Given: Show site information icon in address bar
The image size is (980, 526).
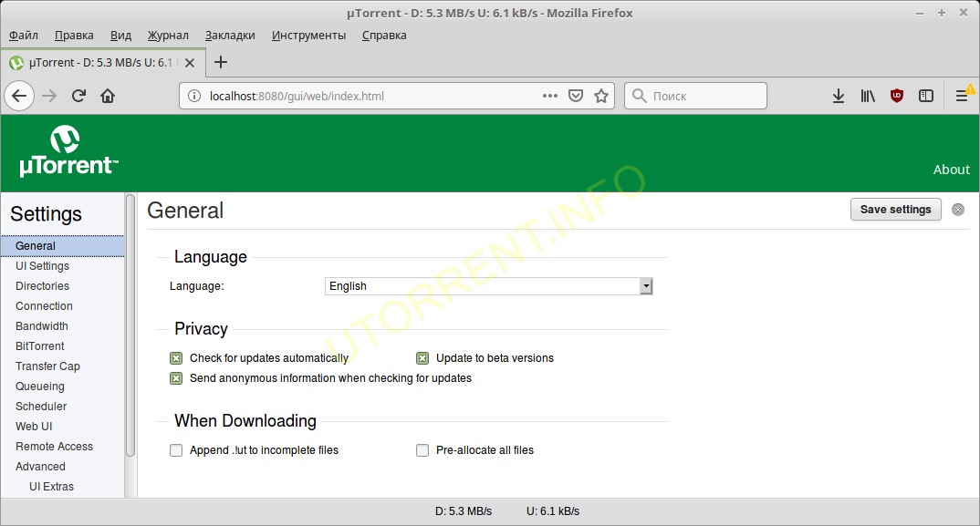Looking at the screenshot, I should coord(194,96).
